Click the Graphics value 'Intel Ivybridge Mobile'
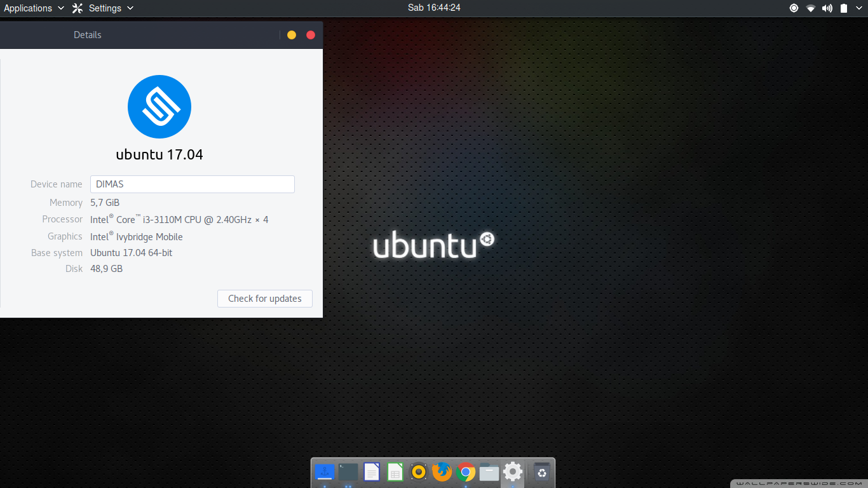 coord(137,236)
